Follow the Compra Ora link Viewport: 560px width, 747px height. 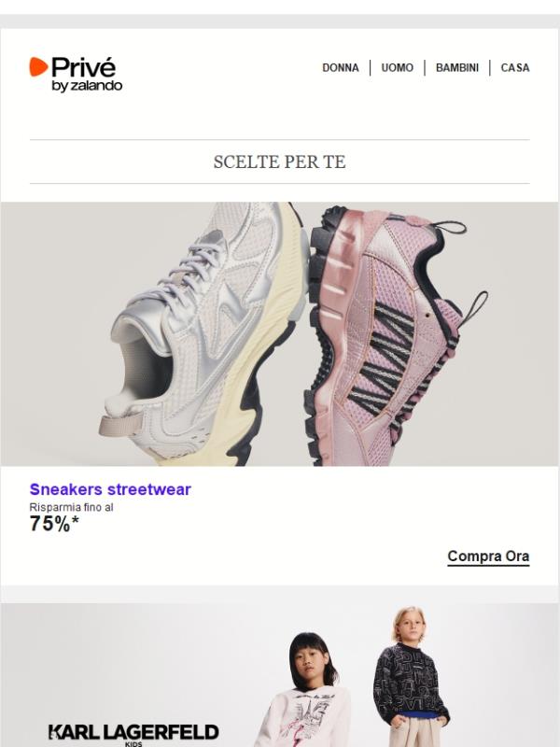pos(488,557)
